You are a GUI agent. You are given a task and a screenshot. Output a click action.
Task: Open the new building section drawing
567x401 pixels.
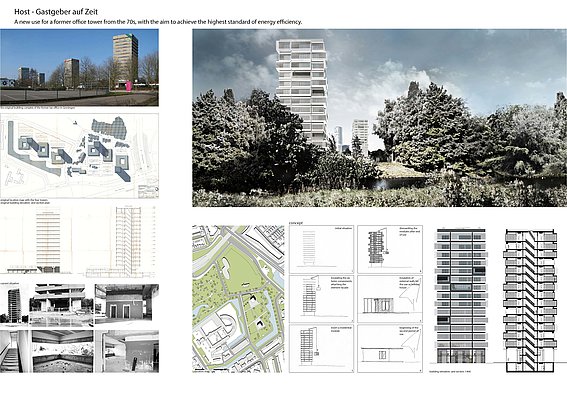(530, 300)
